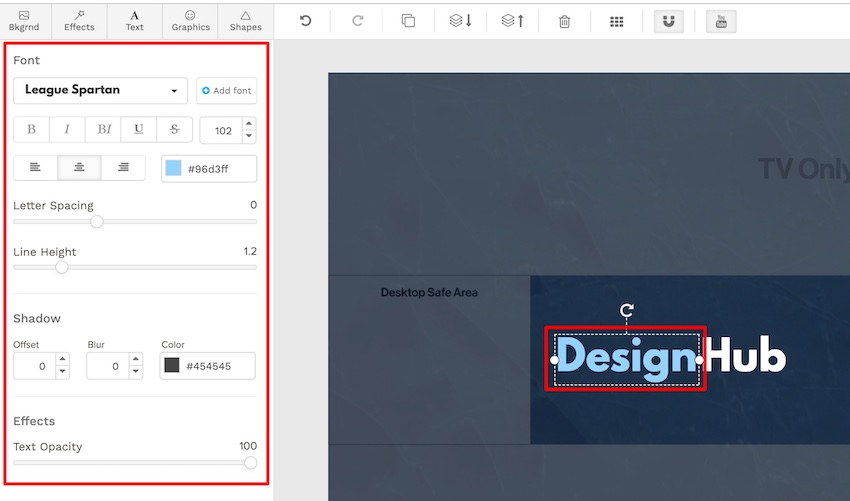Open the League Spartan font dropdown
The width and height of the screenshot is (850, 501).
pos(100,91)
